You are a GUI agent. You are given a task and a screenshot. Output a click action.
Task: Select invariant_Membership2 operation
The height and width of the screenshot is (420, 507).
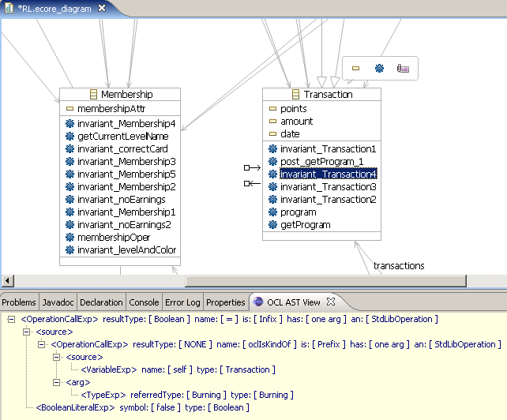coord(126,186)
